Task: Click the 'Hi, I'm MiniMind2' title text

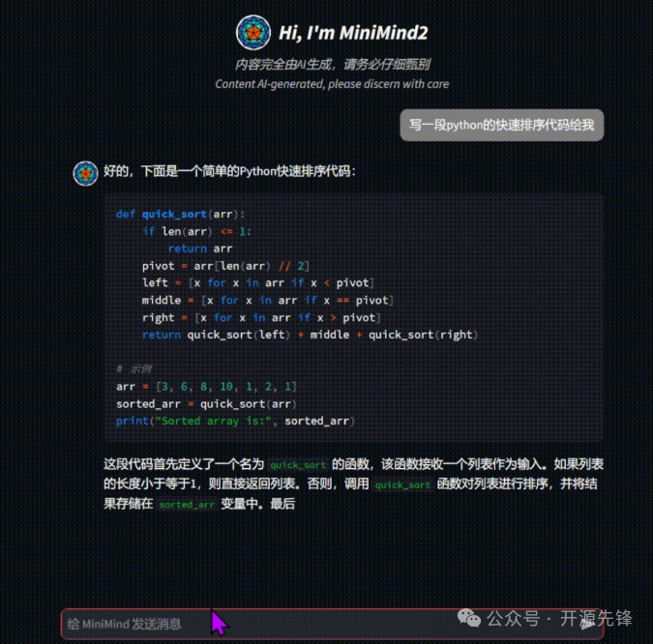Action: pyautogui.click(x=353, y=33)
